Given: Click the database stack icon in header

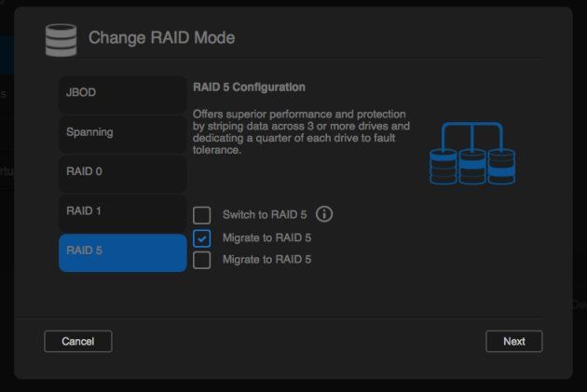Looking at the screenshot, I should [61, 40].
